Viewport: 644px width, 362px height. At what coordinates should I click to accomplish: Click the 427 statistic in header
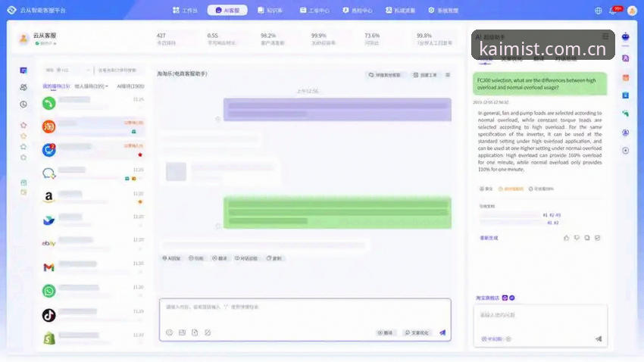point(161,36)
